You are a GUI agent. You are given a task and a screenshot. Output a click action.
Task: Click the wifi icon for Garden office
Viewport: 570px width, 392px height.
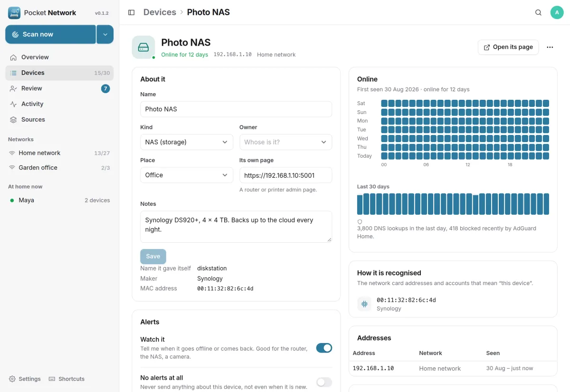point(12,168)
